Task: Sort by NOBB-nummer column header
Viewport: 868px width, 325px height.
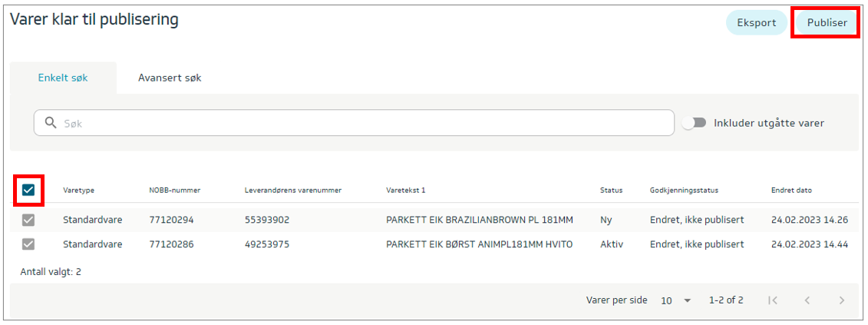Action: click(173, 191)
